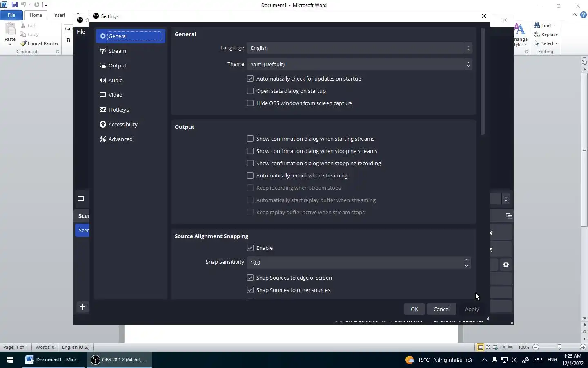Click the Apply button in Settings
The height and width of the screenshot is (368, 588).
coord(472,309)
